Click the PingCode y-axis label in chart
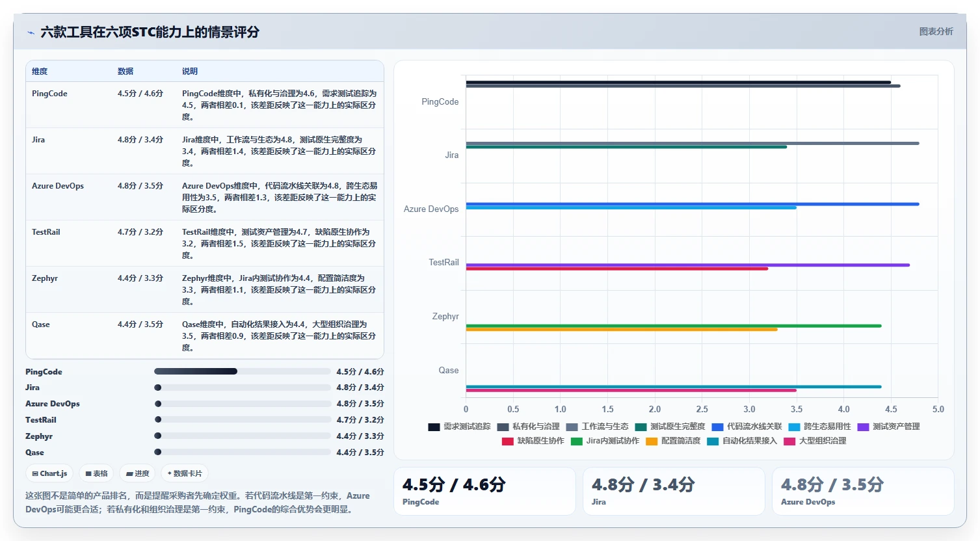 (440, 102)
